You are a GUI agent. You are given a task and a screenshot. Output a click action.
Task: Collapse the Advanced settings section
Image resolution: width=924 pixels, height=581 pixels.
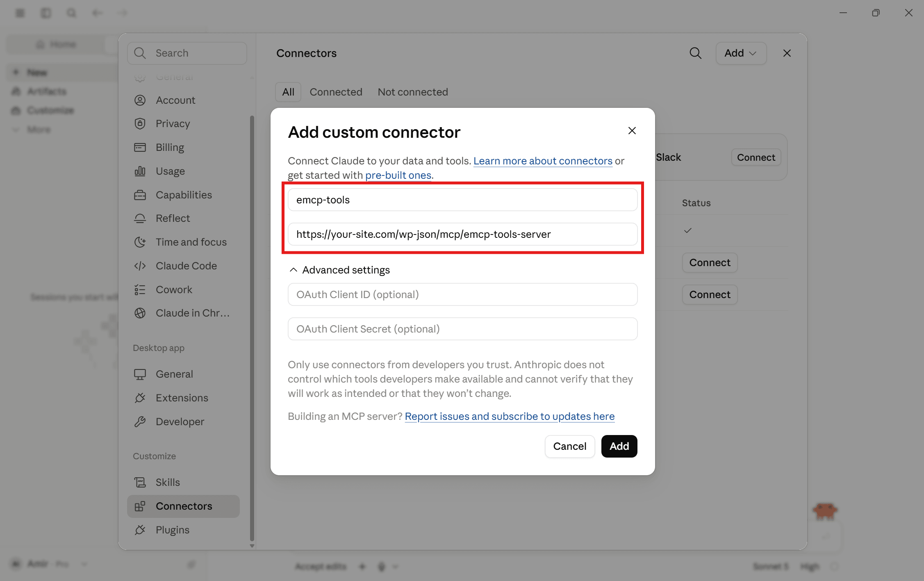(x=339, y=270)
